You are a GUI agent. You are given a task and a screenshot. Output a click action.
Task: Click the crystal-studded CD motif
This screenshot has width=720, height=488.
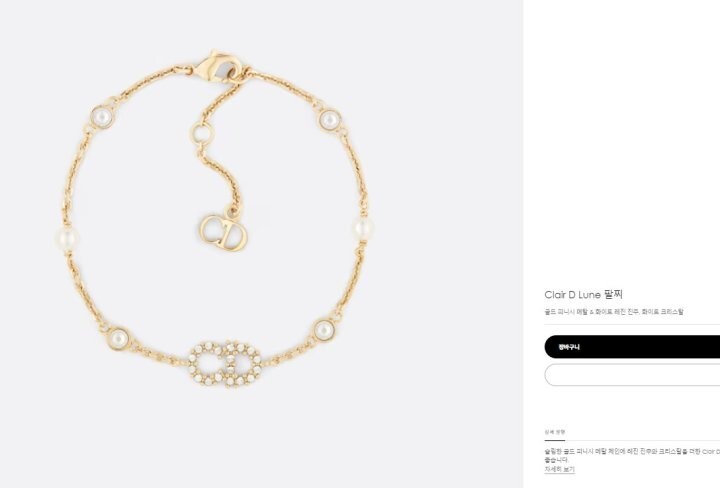point(225,365)
